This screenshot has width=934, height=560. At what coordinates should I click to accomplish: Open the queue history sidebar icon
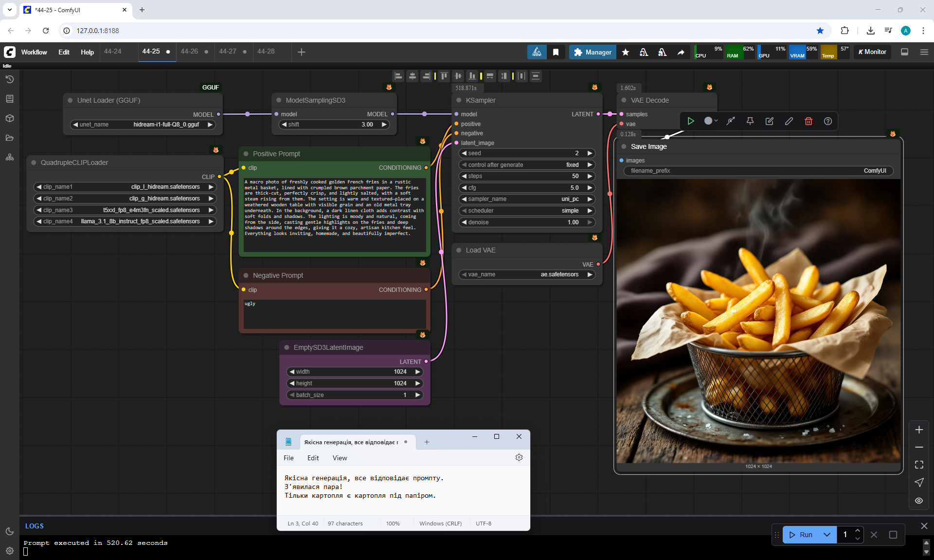10,79
